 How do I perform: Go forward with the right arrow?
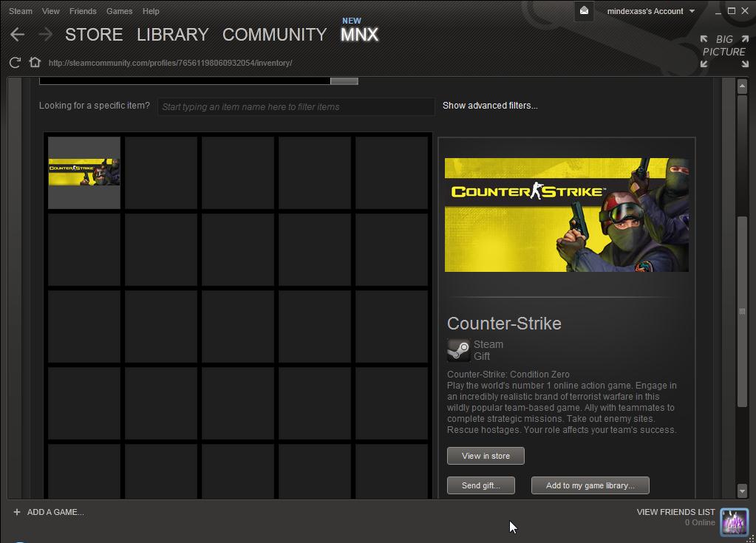tap(45, 34)
